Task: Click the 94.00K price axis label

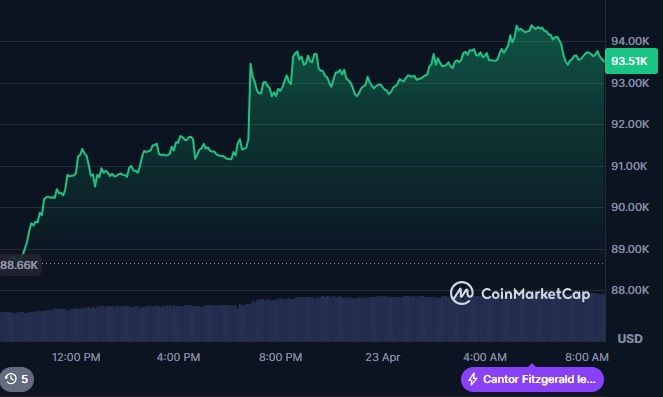Action: 630,41
